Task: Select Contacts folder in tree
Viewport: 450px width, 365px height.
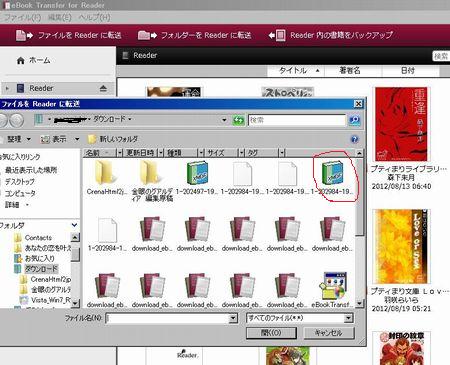Action: coord(33,238)
